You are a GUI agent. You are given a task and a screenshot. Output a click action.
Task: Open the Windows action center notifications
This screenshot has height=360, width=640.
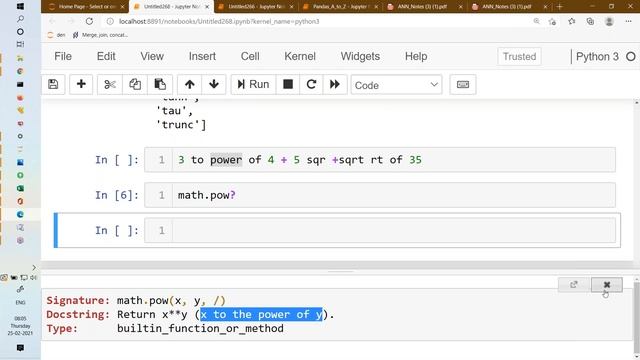pyautogui.click(x=20, y=348)
